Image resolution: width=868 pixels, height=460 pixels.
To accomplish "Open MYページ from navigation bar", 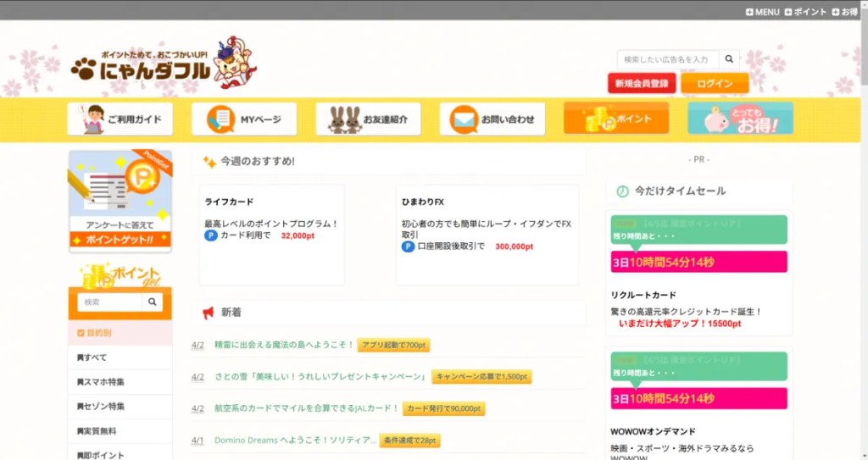I will (244, 119).
